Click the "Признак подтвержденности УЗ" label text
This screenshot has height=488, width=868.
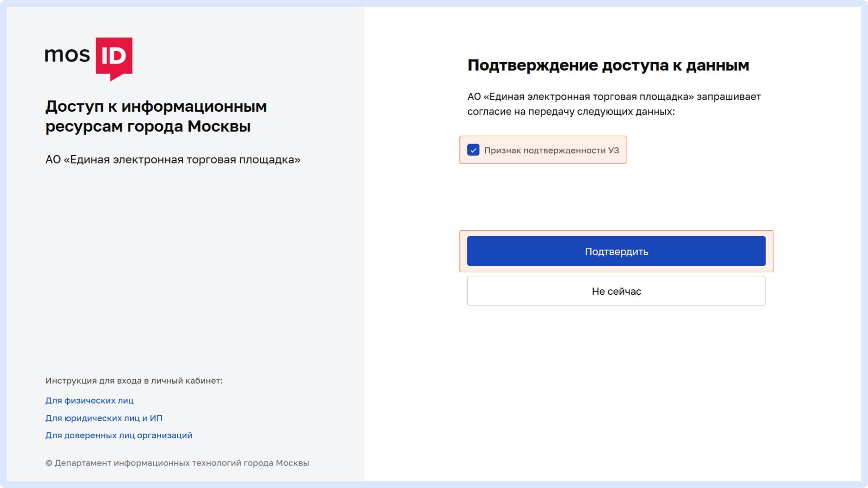552,150
